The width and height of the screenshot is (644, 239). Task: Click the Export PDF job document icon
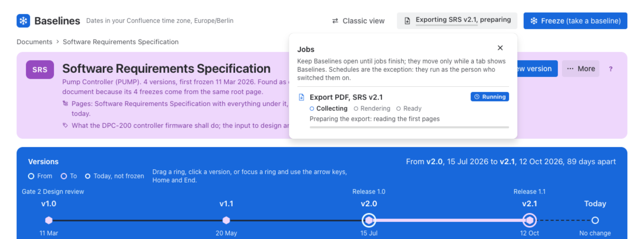pos(301,97)
